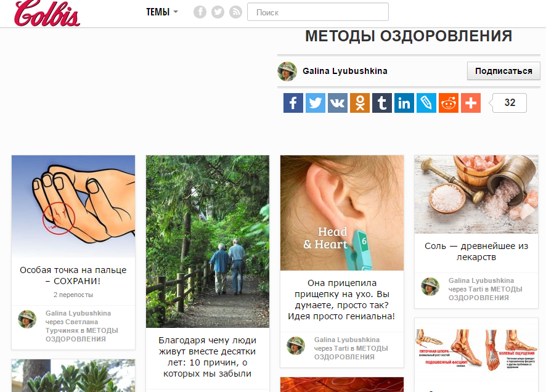546x392 pixels.
Task: Click the LinkedIn share icon
Action: point(404,103)
